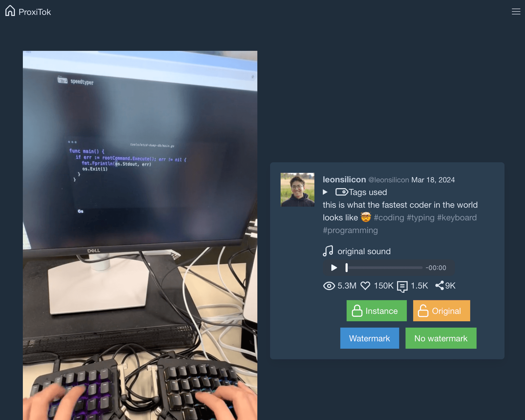The image size is (525, 420).
Task: Open the hamburger menu icon
Action: point(516,12)
